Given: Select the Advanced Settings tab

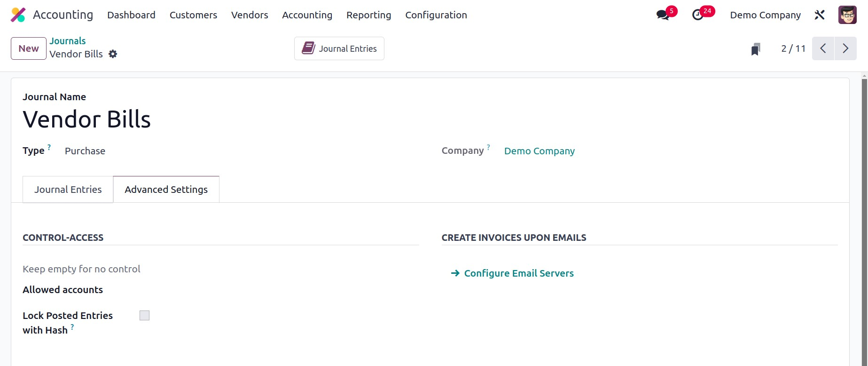Looking at the screenshot, I should coord(166,190).
